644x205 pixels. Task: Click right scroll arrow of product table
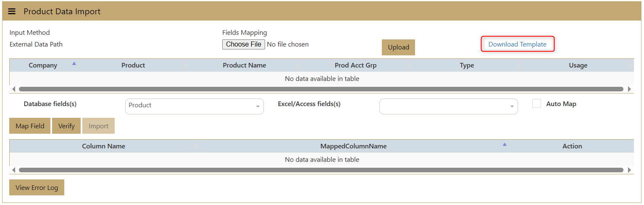pyautogui.click(x=629, y=89)
